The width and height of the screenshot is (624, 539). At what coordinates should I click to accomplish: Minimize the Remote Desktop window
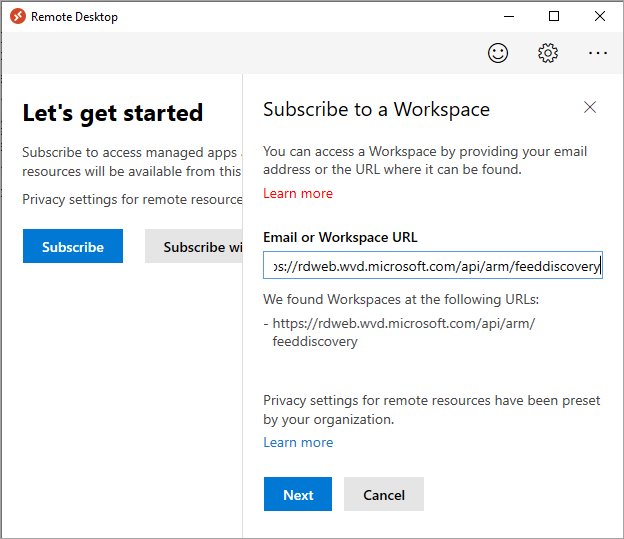(509, 16)
